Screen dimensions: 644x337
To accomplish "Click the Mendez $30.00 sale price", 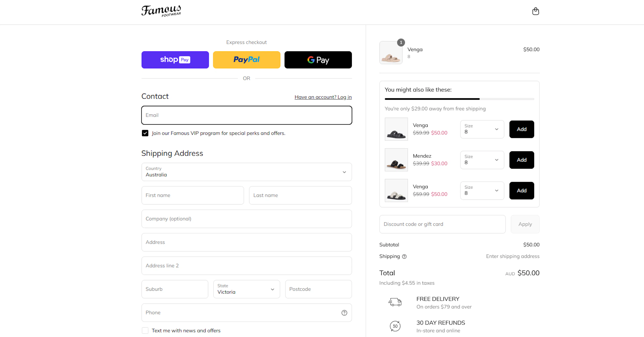I will pyautogui.click(x=439, y=163).
